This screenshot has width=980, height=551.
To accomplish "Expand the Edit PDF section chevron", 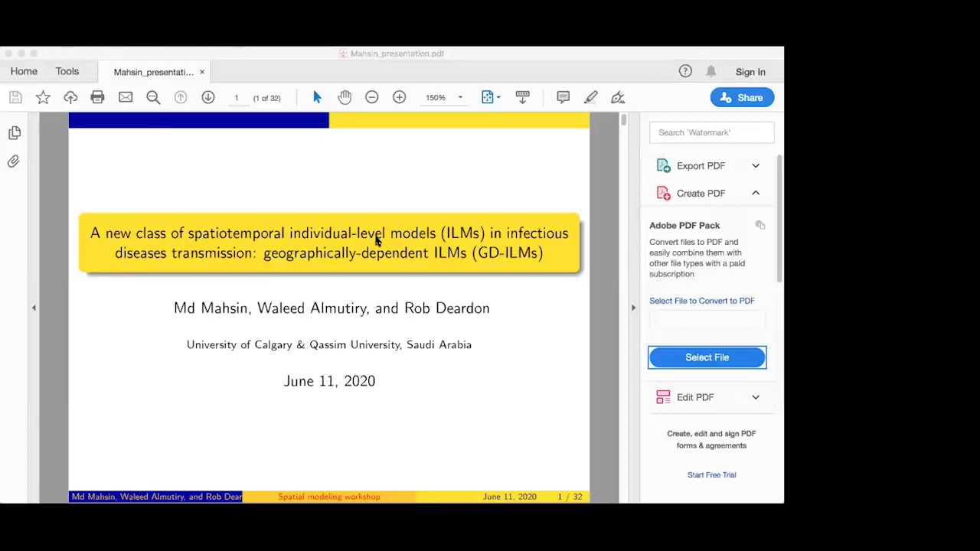I will pos(756,397).
